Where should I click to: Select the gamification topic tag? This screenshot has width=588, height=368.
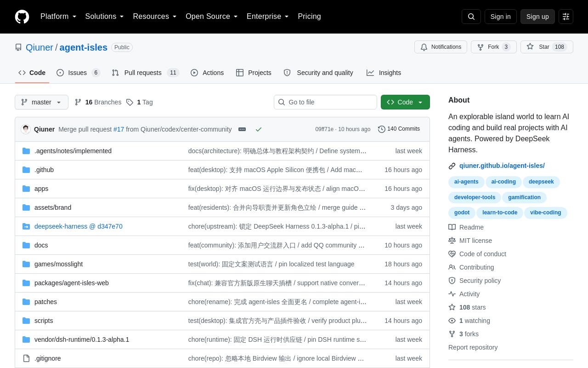[x=524, y=197]
